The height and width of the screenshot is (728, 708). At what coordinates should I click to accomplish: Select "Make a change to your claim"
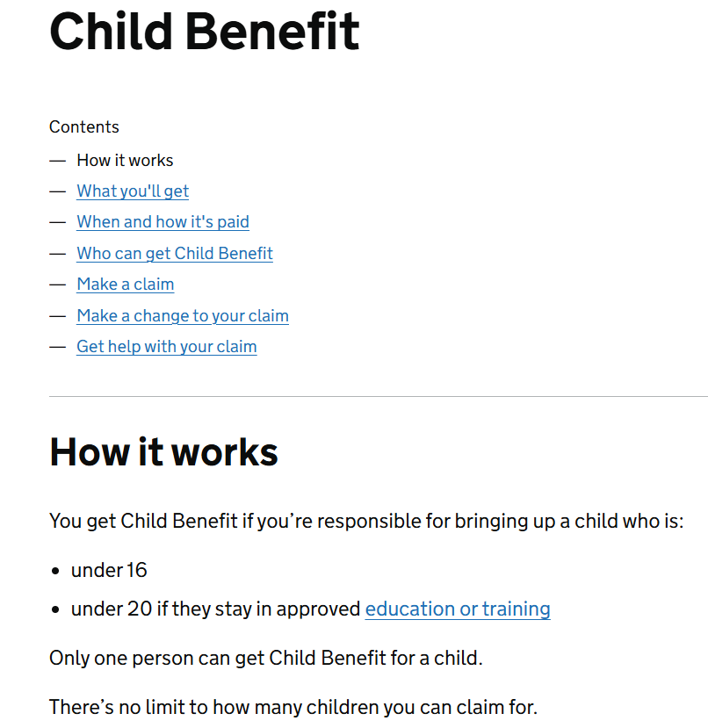[x=183, y=316]
